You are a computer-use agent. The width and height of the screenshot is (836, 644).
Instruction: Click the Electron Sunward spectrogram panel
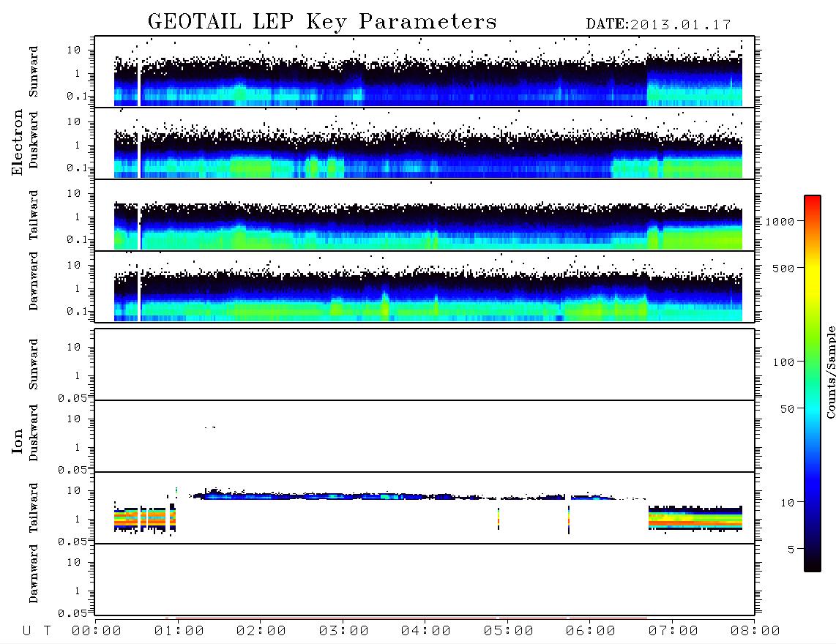[x=425, y=72]
